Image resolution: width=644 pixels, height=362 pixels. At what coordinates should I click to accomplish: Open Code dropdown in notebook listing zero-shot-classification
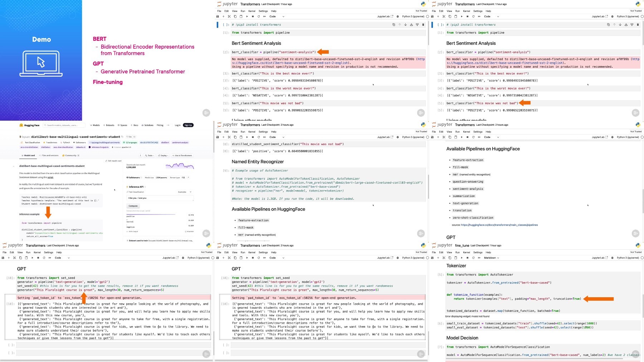click(492, 137)
